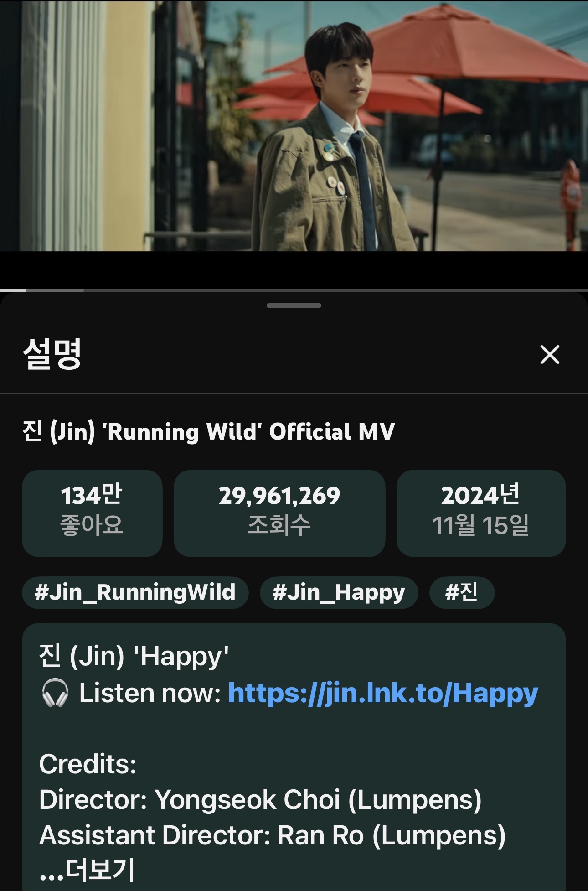Open the jin.lnk.to/Happy link
The image size is (588, 891).
click(x=383, y=694)
